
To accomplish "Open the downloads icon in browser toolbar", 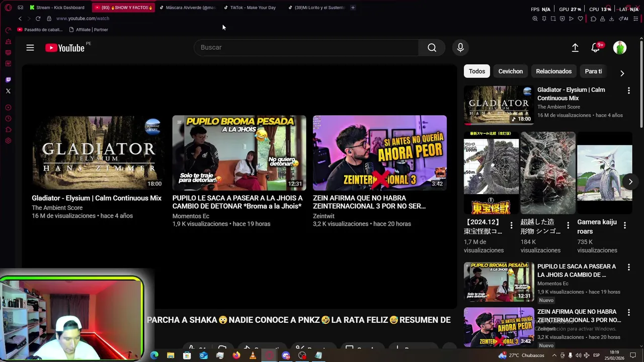I will point(611,19).
